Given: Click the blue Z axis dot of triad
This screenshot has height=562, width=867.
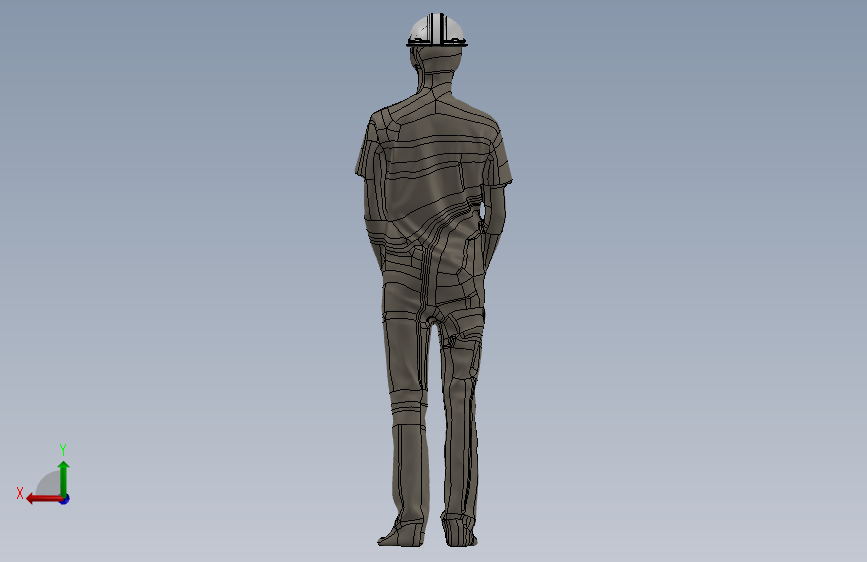Looking at the screenshot, I should (65, 499).
